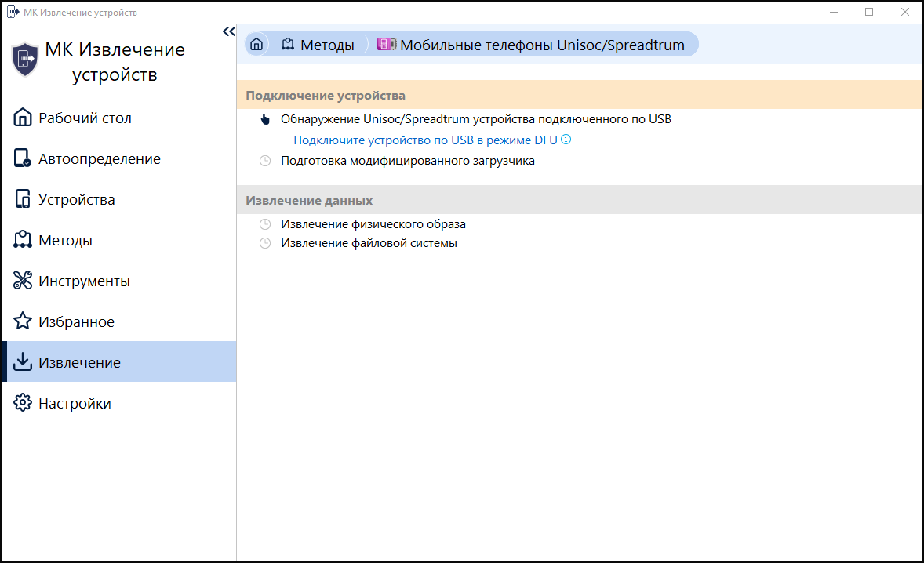Click the home icon in breadcrumb bar

[256, 45]
